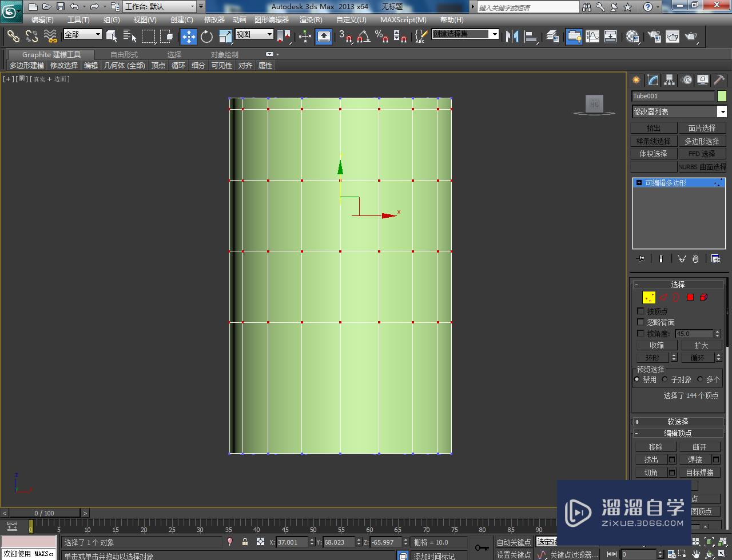Click the 扩大 button
Screen dimensions: 732x560
701,345
